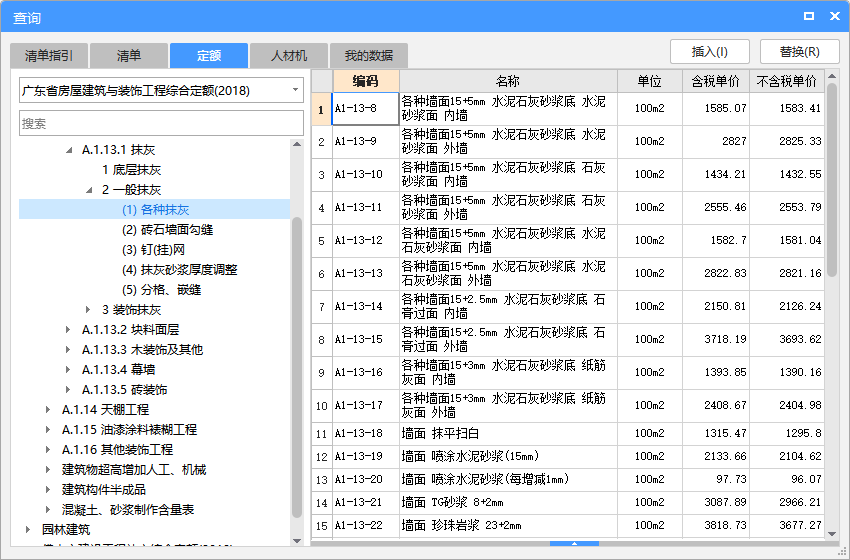
Task: Click the 墙面 抹平扫白 name cell
Action: tap(508, 434)
